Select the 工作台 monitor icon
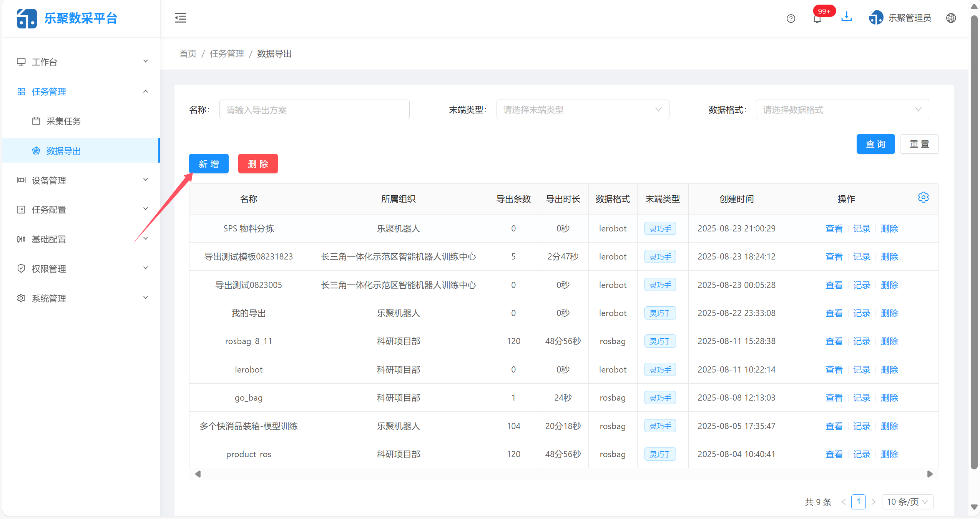 (21, 62)
